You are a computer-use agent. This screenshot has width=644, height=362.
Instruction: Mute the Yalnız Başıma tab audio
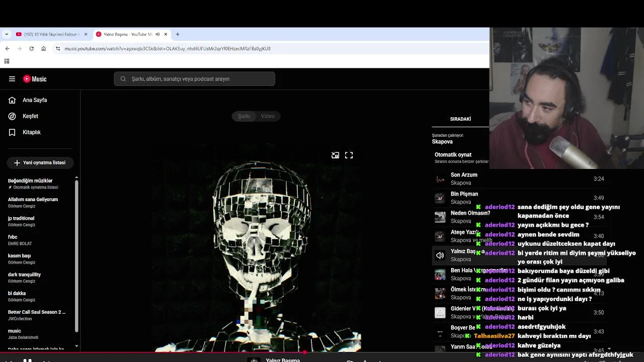point(157,34)
